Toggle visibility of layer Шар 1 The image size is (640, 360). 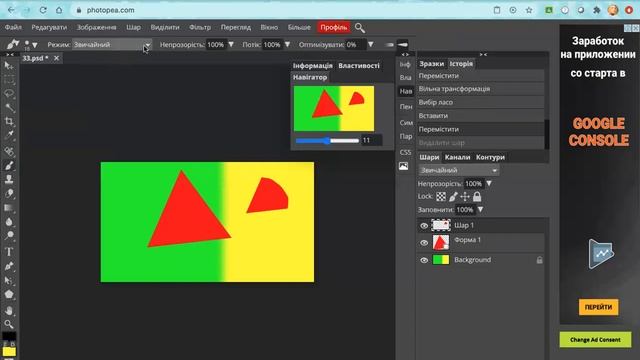[424, 226]
